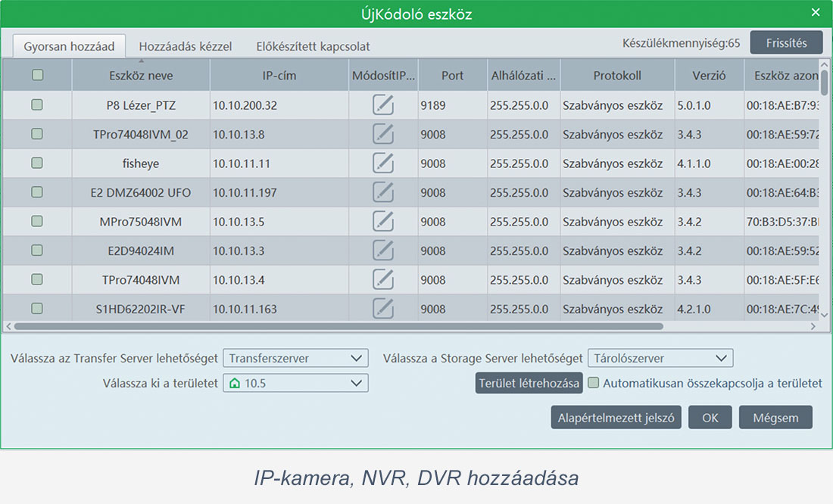This screenshot has width=833, height=504.
Task: Click the modify IP icon for MPro75048IVM
Action: click(x=383, y=222)
